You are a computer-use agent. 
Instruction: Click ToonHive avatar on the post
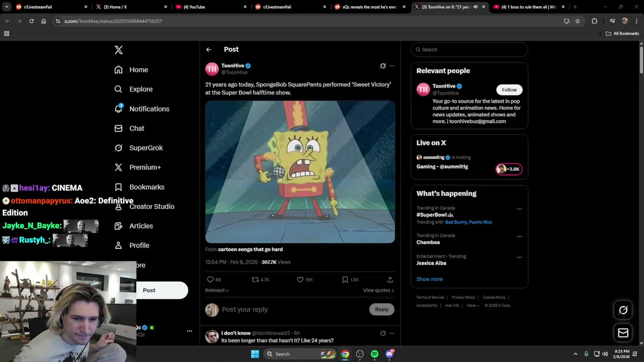212,69
